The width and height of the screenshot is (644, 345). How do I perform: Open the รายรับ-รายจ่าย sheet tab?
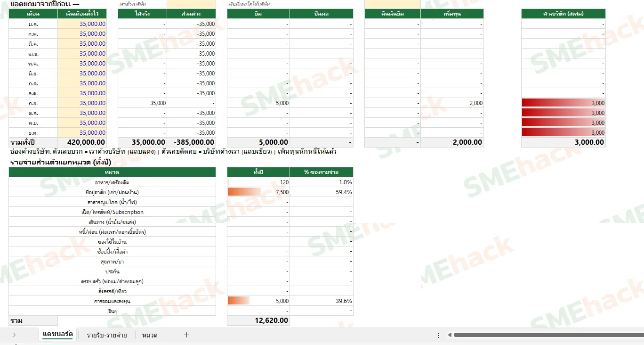click(107, 335)
